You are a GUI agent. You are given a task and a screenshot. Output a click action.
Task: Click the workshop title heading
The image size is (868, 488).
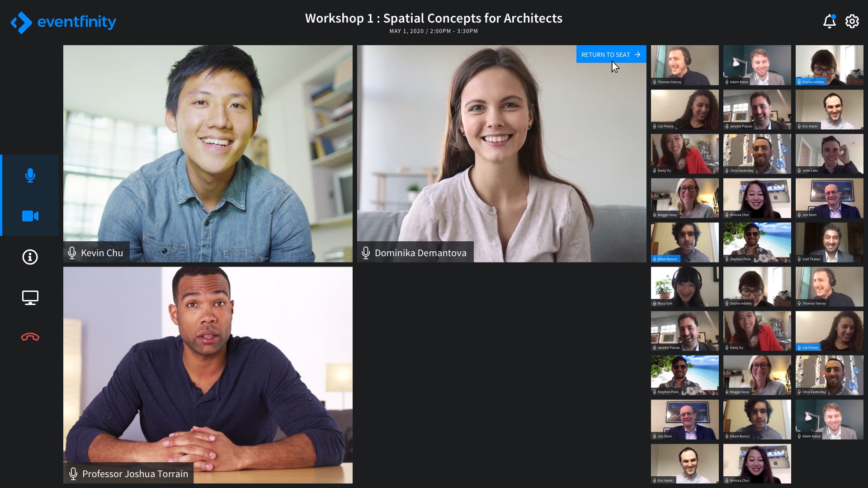(434, 18)
